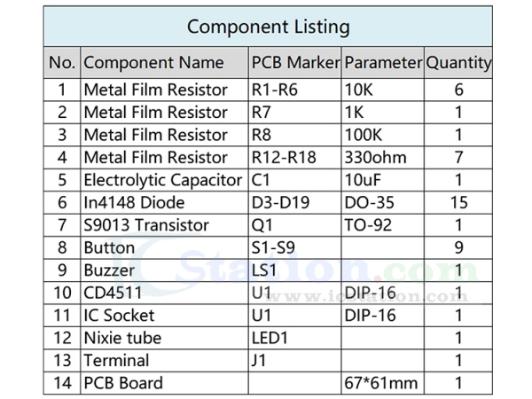532x399 pixels.
Task: Click the D3-D19 marker cell
Action: [x=281, y=203]
